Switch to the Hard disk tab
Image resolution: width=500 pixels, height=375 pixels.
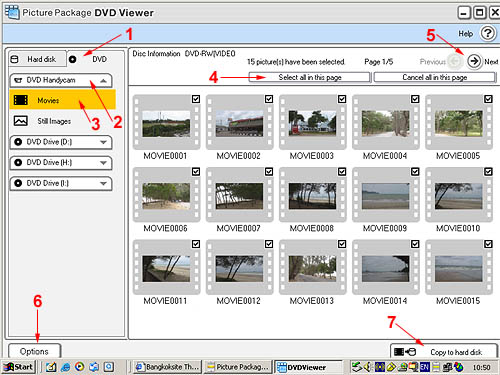coord(37,59)
